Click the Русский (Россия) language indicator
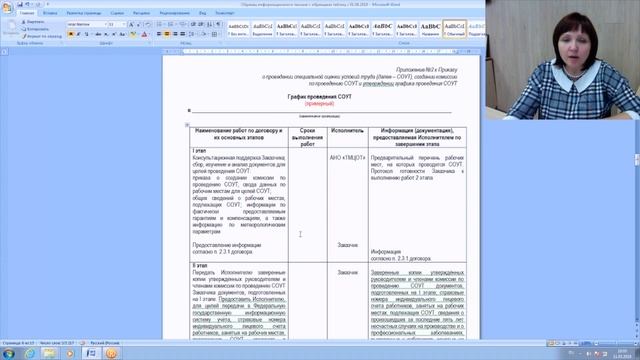Image resolution: width=640 pixels, height=360 pixels. point(105,343)
